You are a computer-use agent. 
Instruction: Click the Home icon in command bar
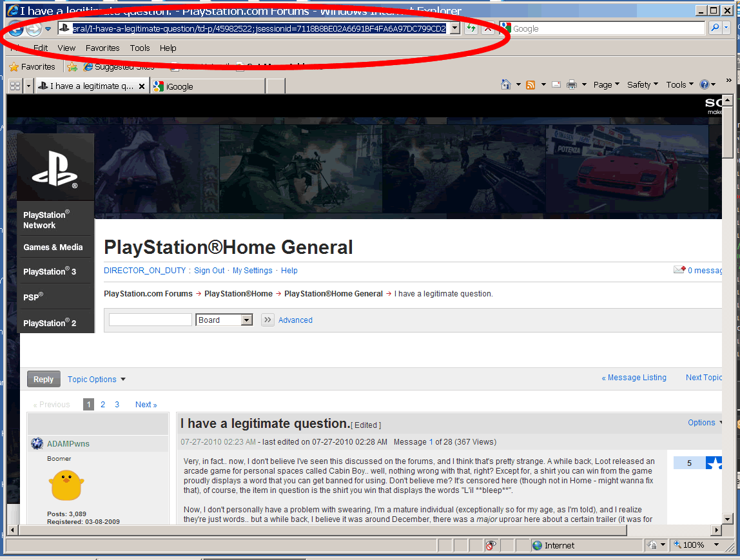click(x=506, y=85)
